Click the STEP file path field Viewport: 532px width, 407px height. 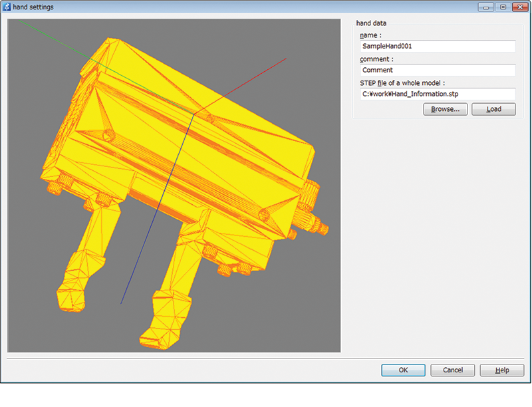coord(437,94)
